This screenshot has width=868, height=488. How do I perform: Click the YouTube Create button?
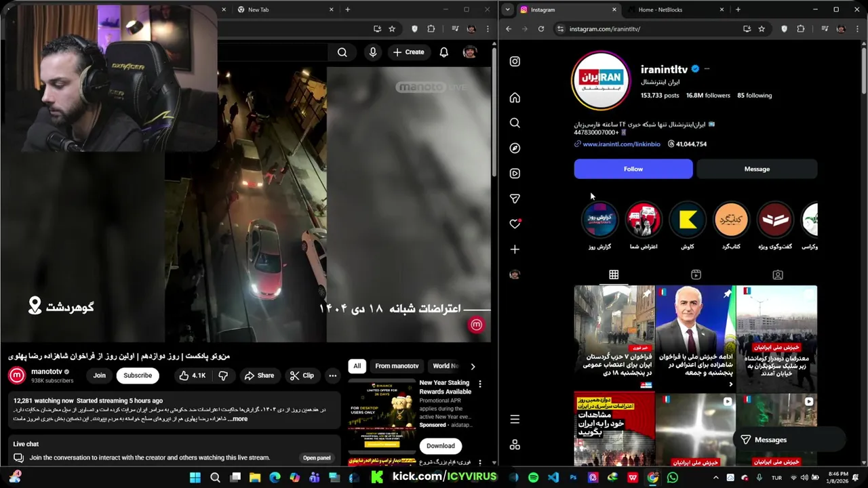408,52
